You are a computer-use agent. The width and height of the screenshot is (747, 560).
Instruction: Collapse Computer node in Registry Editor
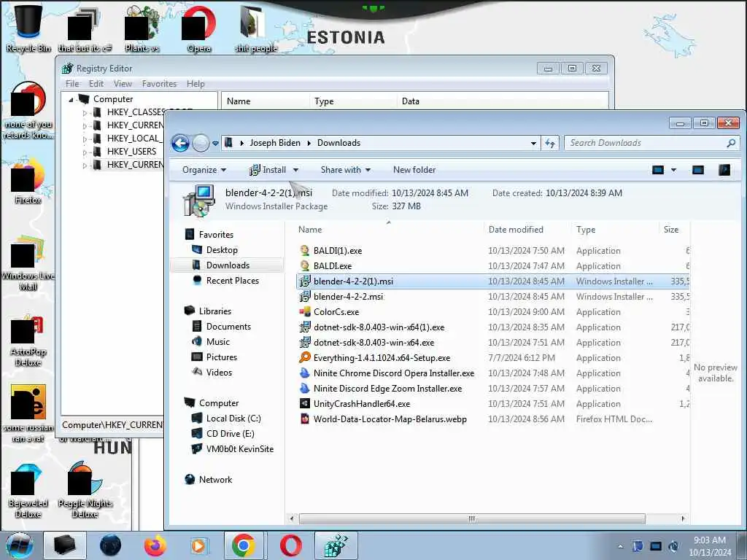71,99
